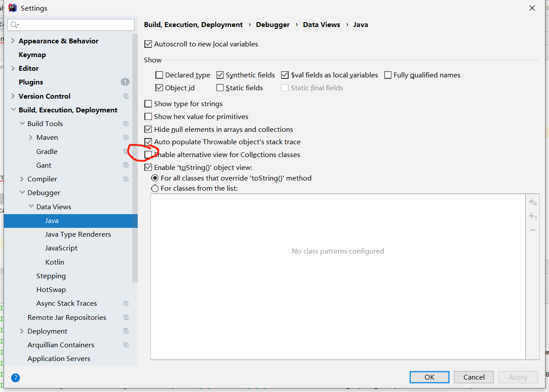Expand Appearance & Behavior section
The width and height of the screenshot is (549, 392).
tap(13, 41)
